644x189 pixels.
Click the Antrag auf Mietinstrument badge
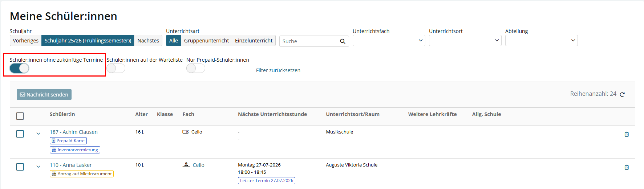82,174
